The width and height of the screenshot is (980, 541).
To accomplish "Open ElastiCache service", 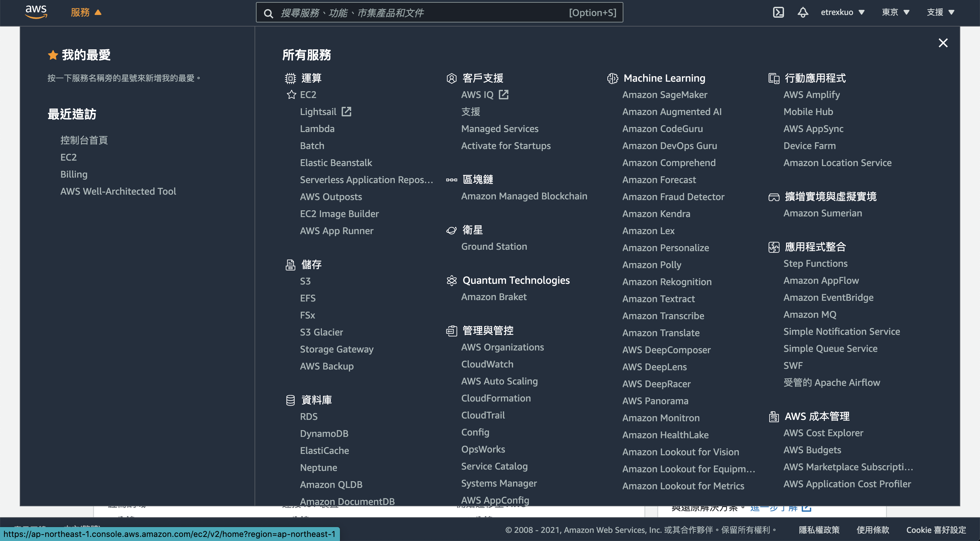I will pos(324,451).
